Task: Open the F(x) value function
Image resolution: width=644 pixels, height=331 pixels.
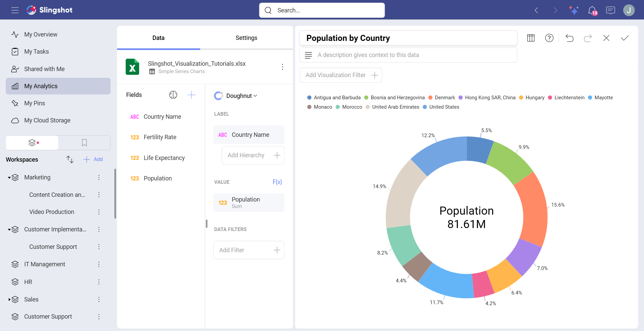Action: click(277, 182)
